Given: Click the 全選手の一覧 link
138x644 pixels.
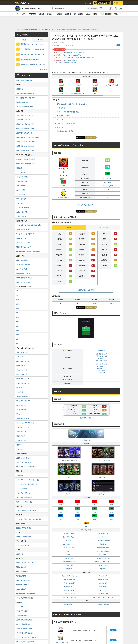Looking at the screenshot, I should (86, 440).
